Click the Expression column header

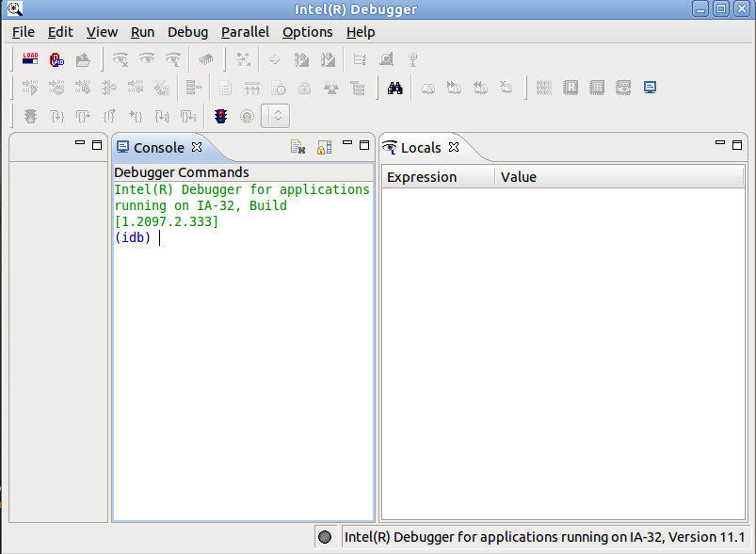pos(422,177)
